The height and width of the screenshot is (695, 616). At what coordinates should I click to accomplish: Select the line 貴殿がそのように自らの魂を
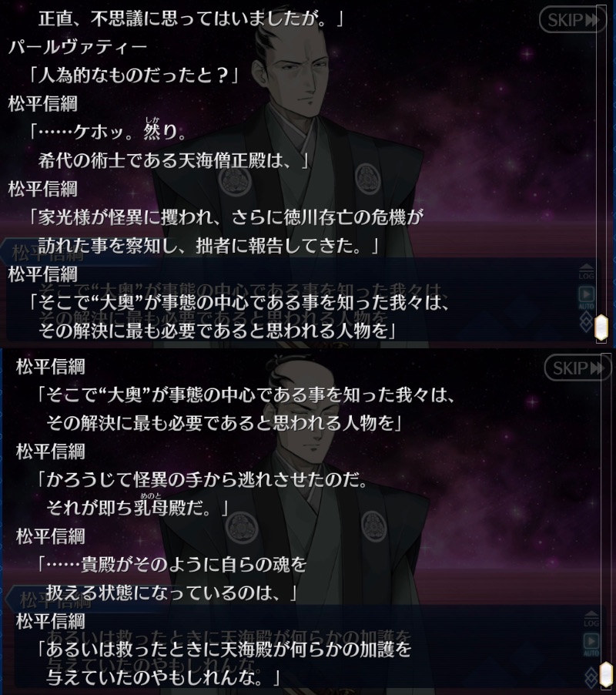(x=172, y=565)
